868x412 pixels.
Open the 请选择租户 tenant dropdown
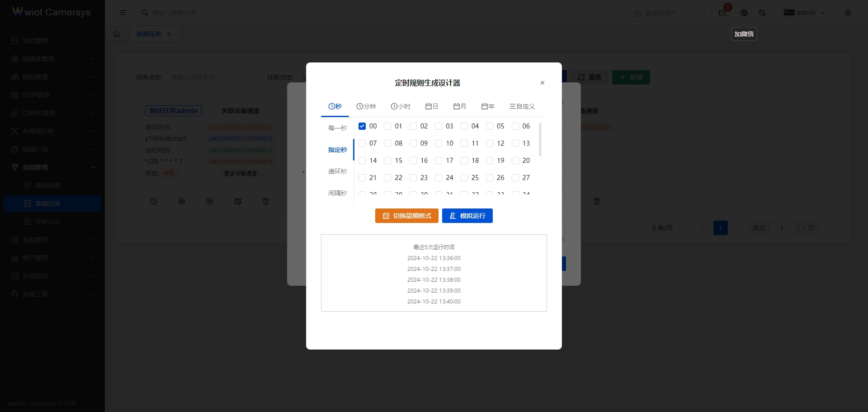coord(670,13)
